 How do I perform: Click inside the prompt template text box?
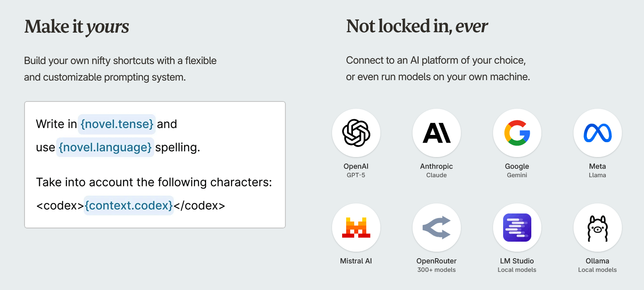(x=155, y=165)
